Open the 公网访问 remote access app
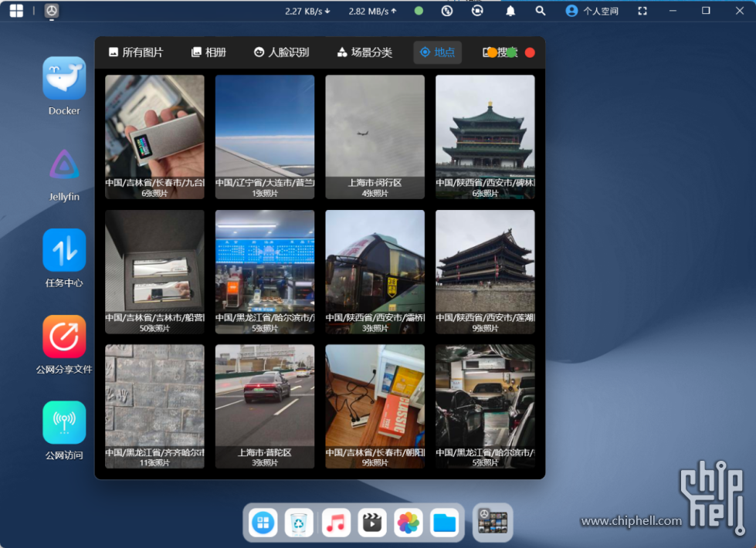The height and width of the screenshot is (548, 756). (x=64, y=423)
